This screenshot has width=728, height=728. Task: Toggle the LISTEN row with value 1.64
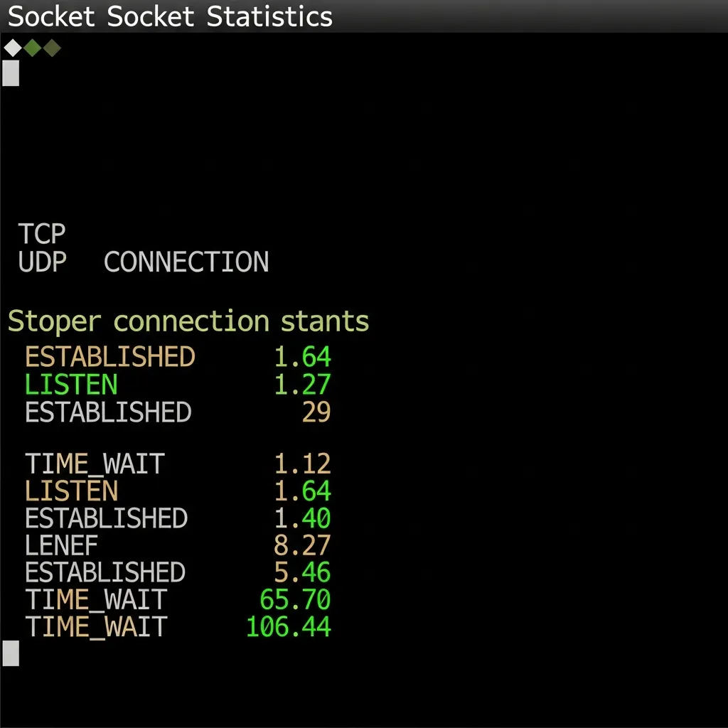(70, 491)
